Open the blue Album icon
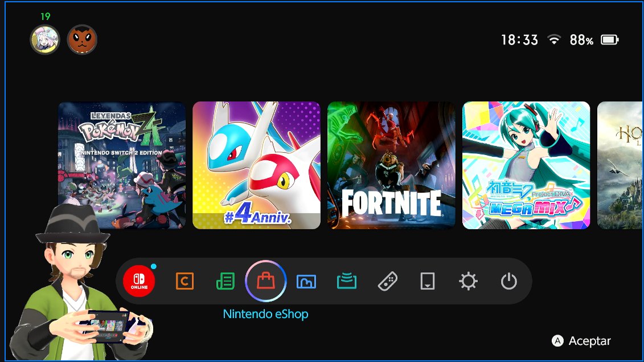Image resolution: width=644 pixels, height=362 pixels. [306, 282]
